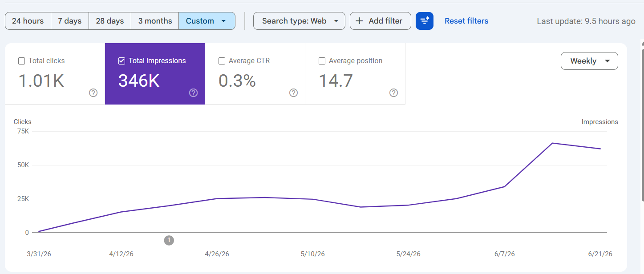Image resolution: width=644 pixels, height=274 pixels.
Task: Open the Custom date range dropdown
Action: point(207,21)
